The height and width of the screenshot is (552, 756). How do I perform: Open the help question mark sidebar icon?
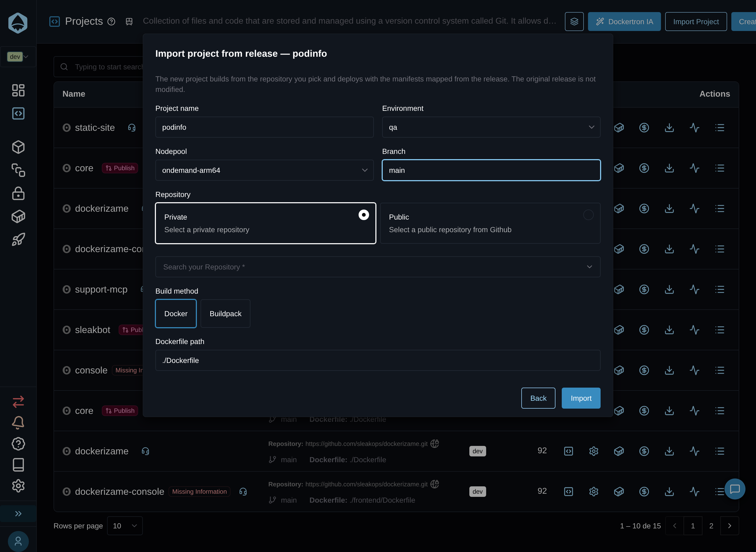pyautogui.click(x=18, y=444)
